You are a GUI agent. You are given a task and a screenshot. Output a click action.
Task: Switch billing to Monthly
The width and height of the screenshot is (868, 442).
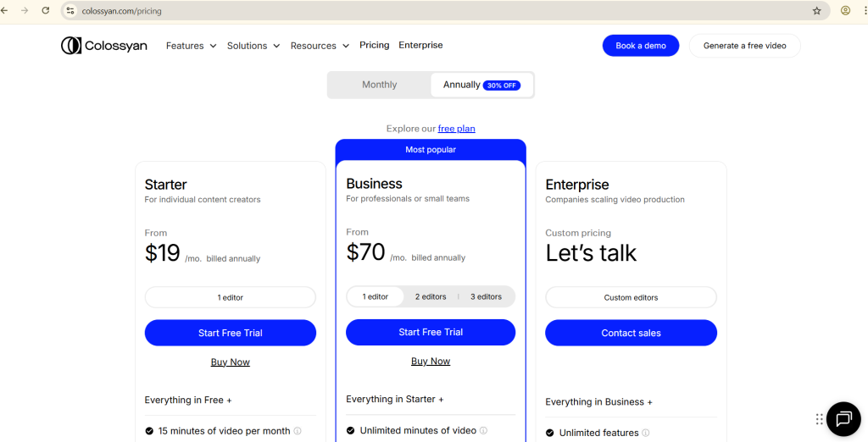click(x=379, y=85)
